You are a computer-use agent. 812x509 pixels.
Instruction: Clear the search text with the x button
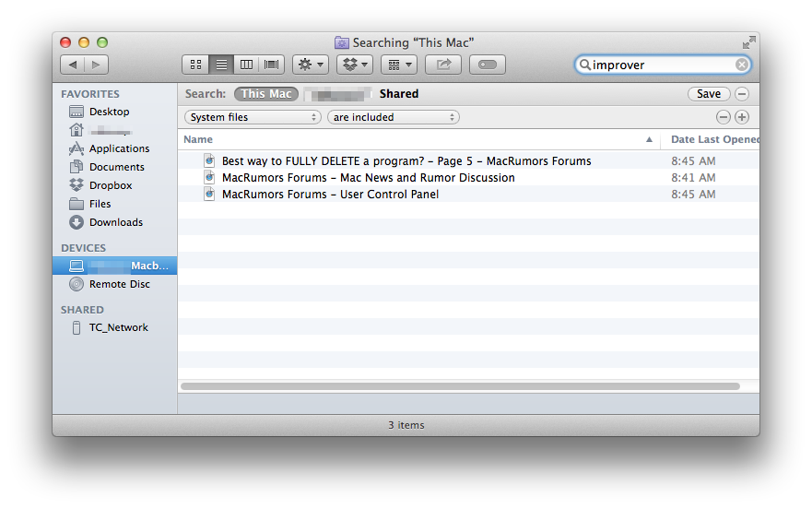click(742, 65)
